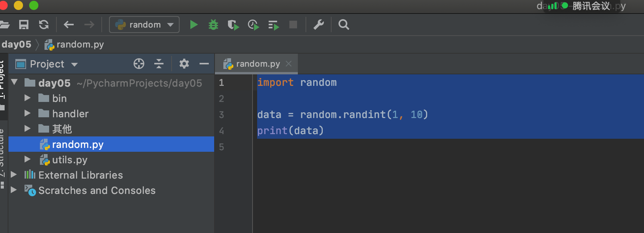Collapse all nodes in Project panel
Screen dimensions: 644x233
click(x=159, y=64)
